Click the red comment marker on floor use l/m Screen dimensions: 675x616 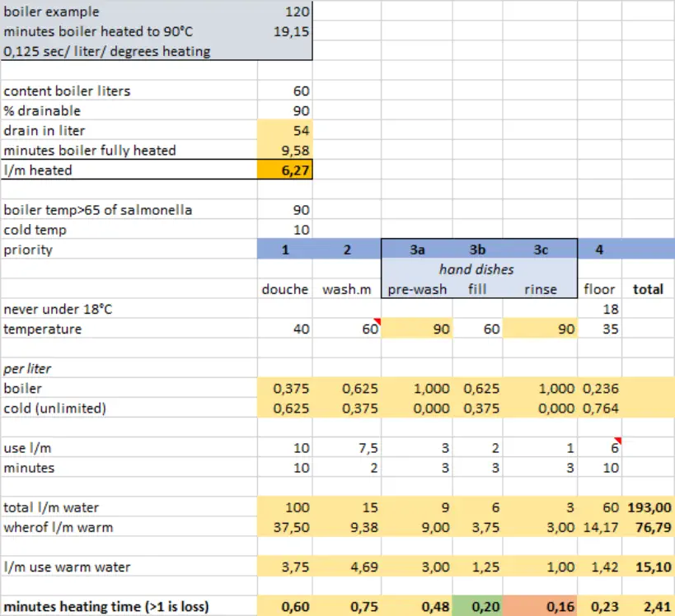[x=617, y=441]
